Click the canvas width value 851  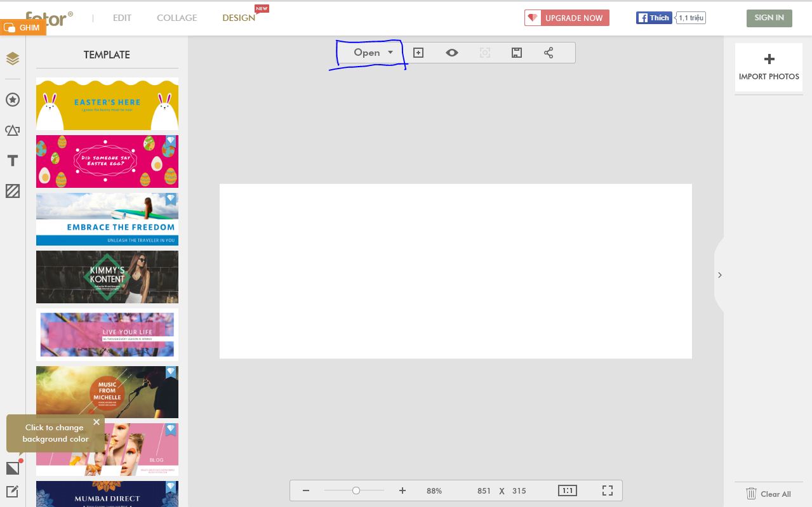[x=484, y=491]
